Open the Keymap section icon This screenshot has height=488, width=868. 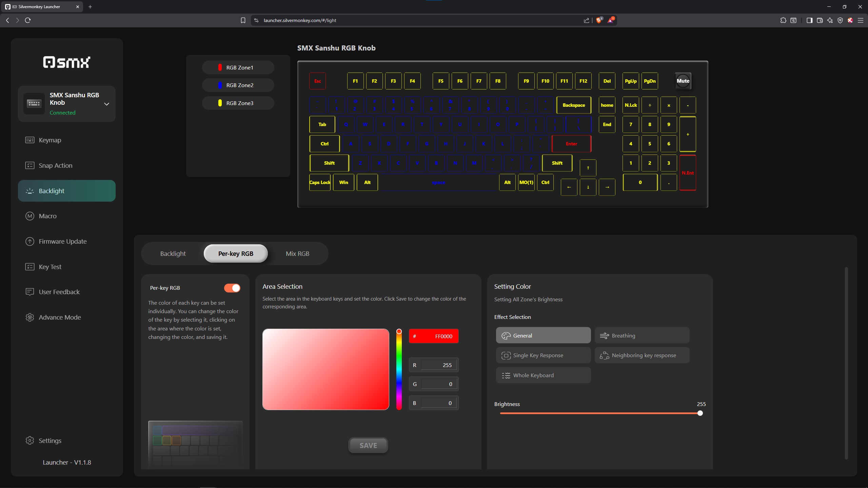(x=30, y=140)
